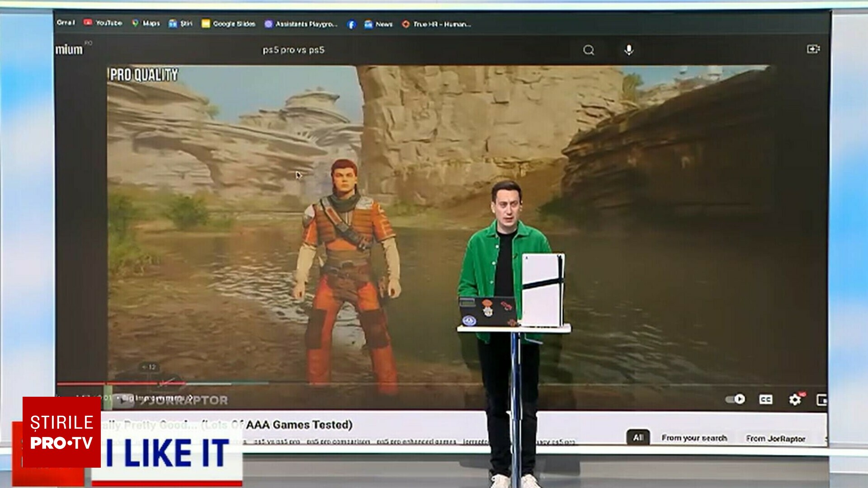
Task: Click the YouTube search magnifier icon
Action: 588,50
